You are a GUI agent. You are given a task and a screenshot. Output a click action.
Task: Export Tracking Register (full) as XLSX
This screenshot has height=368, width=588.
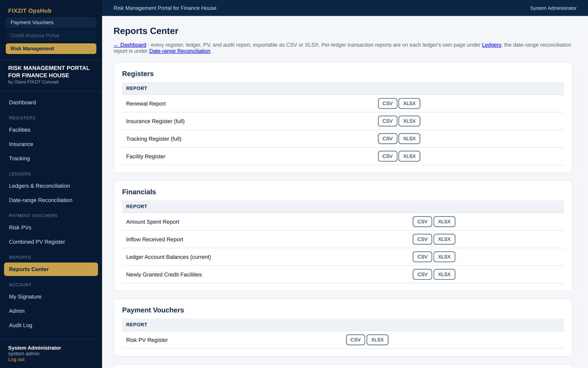[409, 139]
